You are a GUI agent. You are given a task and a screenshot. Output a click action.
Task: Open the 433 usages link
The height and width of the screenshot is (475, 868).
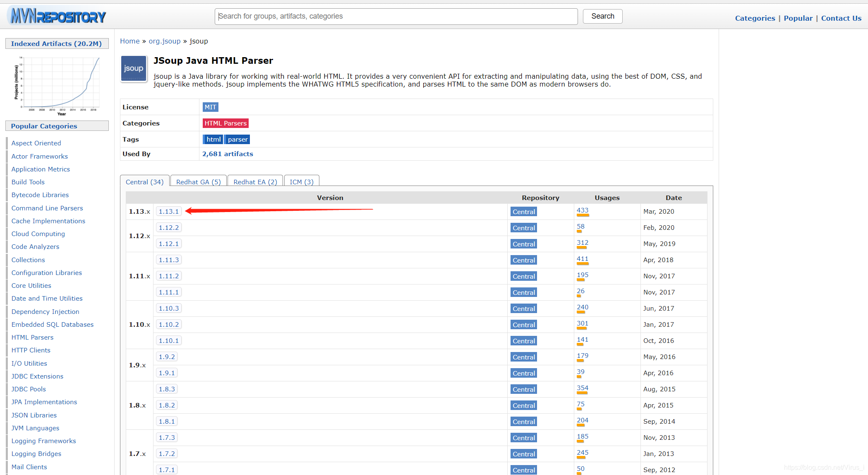point(583,210)
